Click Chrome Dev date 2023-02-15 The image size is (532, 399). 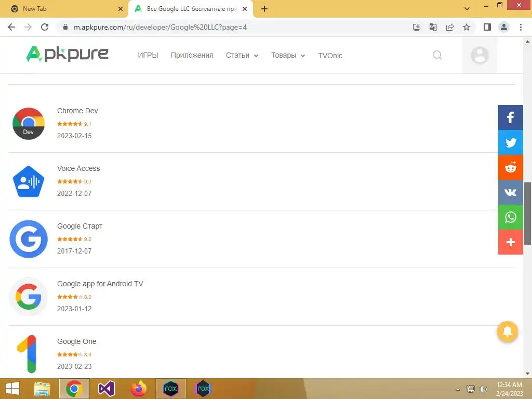tap(74, 136)
